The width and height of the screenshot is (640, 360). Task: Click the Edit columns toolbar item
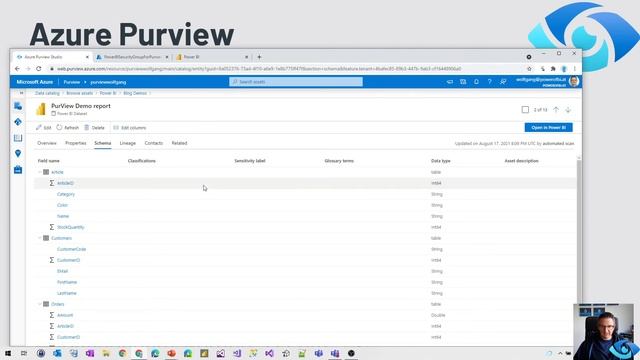tap(129, 128)
